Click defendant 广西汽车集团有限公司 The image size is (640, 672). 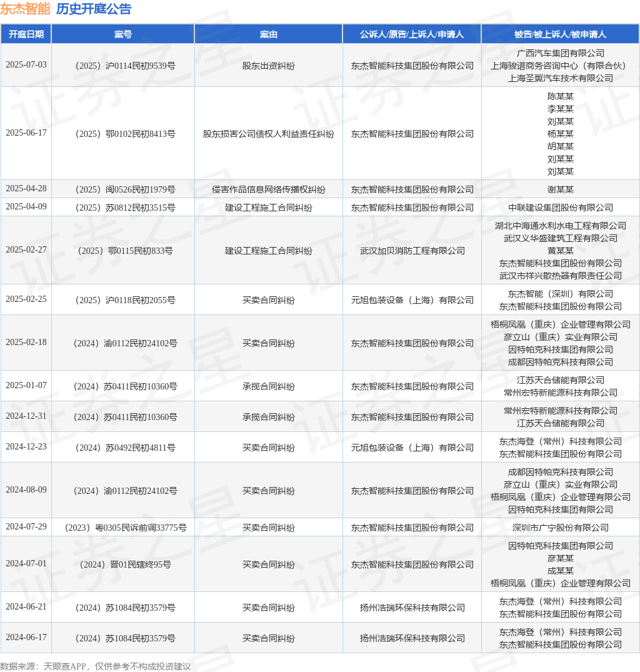(x=561, y=53)
